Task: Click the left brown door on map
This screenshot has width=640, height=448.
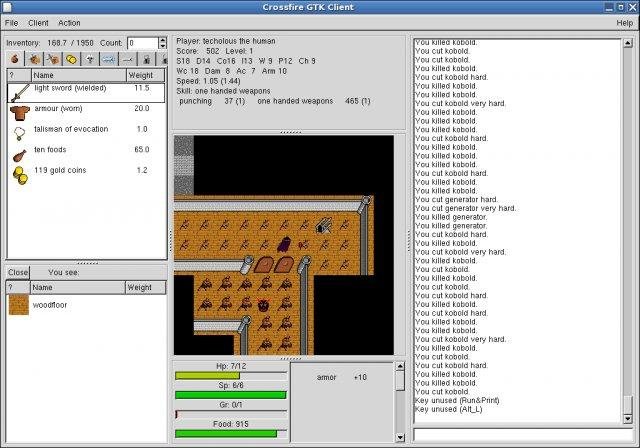Action: click(x=264, y=264)
